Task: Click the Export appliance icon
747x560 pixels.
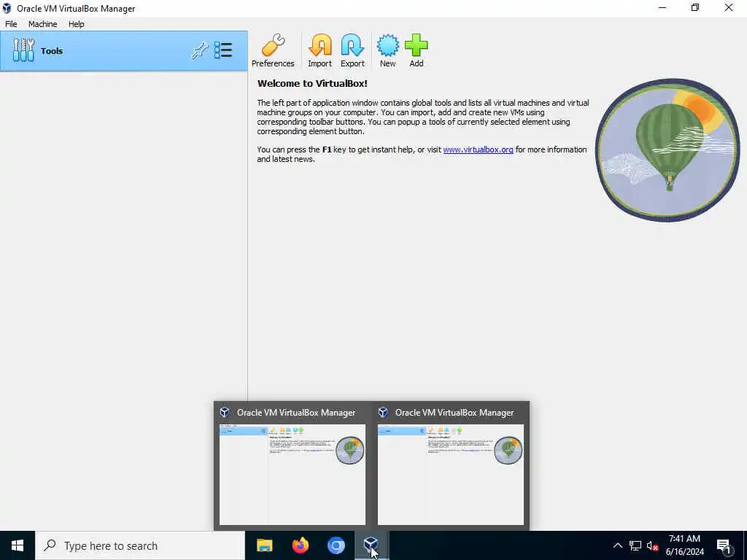Action: 352,50
